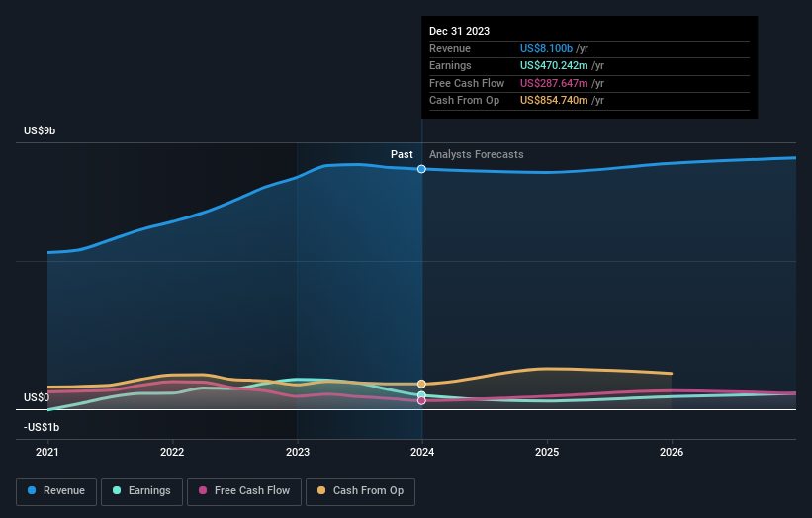Click the 2021 x-axis label
This screenshot has width=812, height=518.
click(47, 453)
